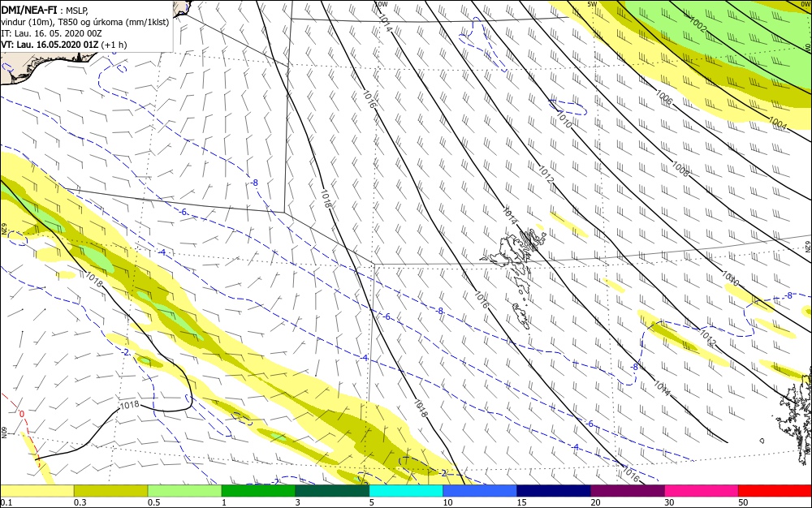Click the legend value 0.3
The height and width of the screenshot is (508, 812).
(80, 502)
